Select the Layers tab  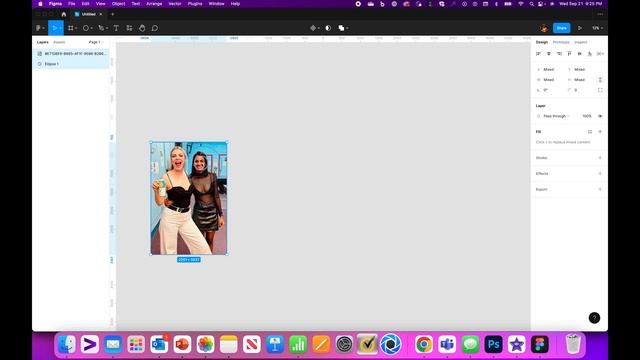tap(42, 42)
